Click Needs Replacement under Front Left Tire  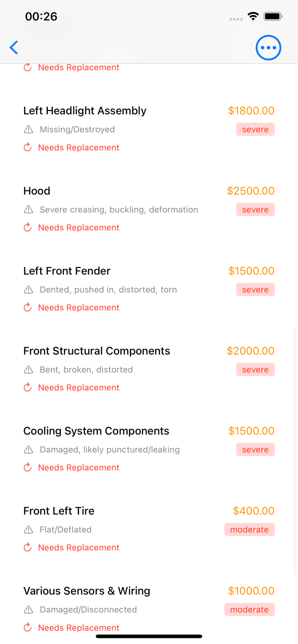pyautogui.click(x=79, y=548)
